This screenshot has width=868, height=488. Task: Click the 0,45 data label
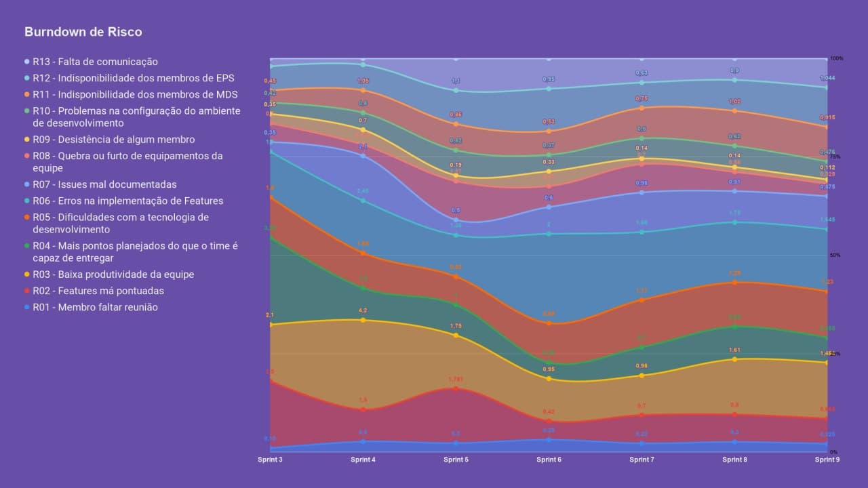270,81
